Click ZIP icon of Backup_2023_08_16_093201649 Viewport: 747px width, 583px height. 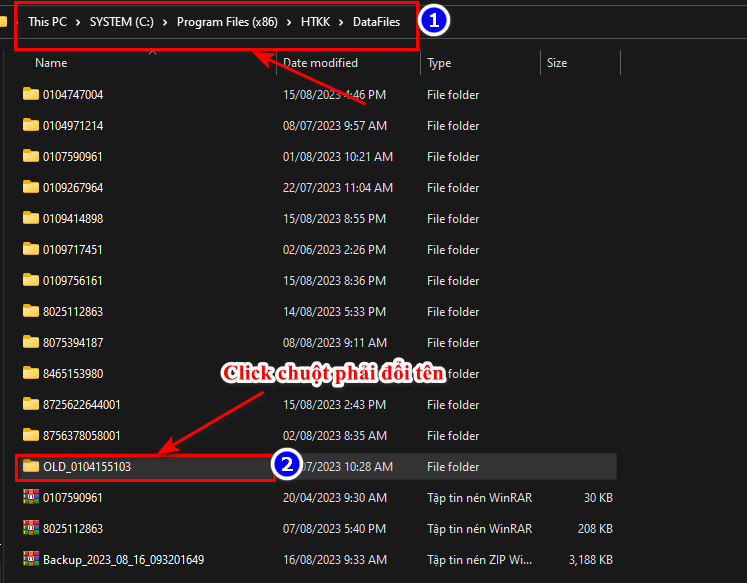click(30, 560)
